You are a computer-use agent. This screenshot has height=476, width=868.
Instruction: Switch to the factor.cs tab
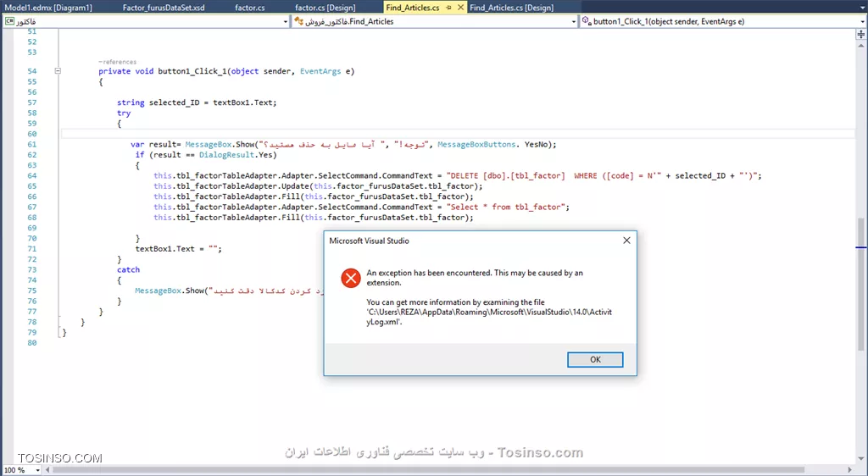(250, 7)
